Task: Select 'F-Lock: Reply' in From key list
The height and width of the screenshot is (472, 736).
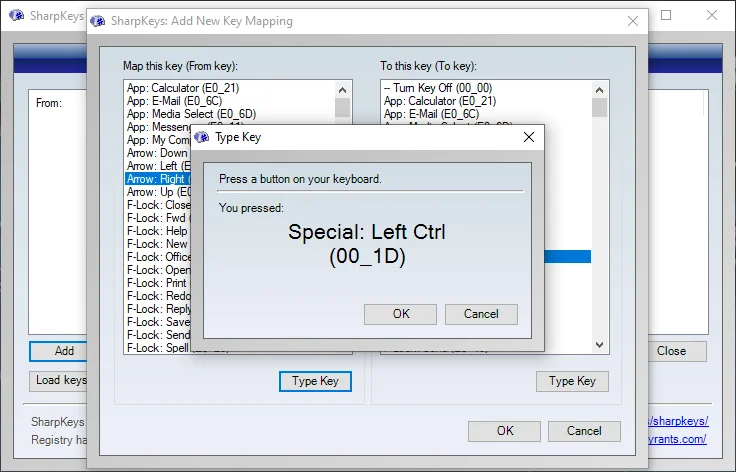Action: click(x=158, y=309)
